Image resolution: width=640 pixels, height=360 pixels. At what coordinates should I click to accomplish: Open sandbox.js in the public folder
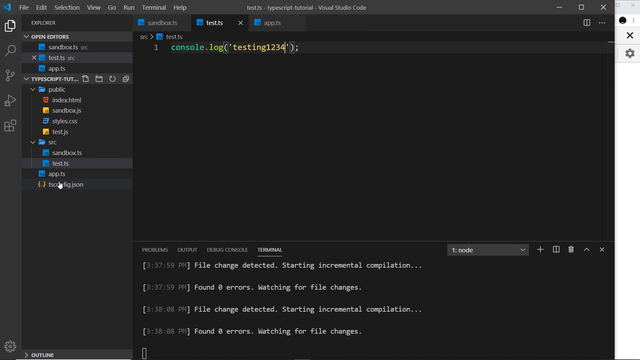78,111
